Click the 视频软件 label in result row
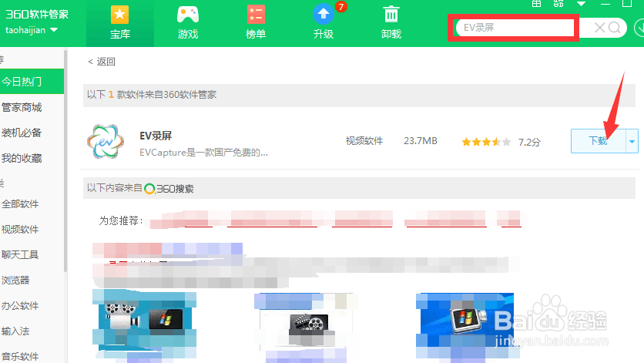 [x=364, y=141]
